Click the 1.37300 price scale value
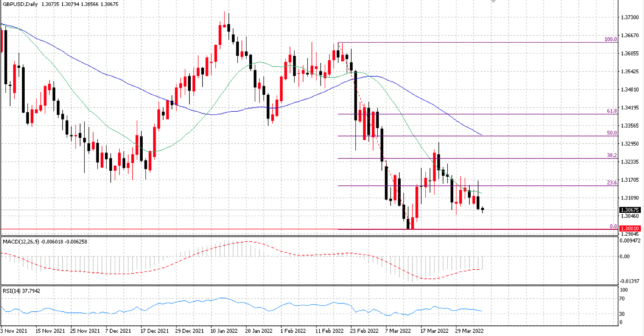Image resolution: width=644 pixels, height=336 pixels. pos(630,17)
